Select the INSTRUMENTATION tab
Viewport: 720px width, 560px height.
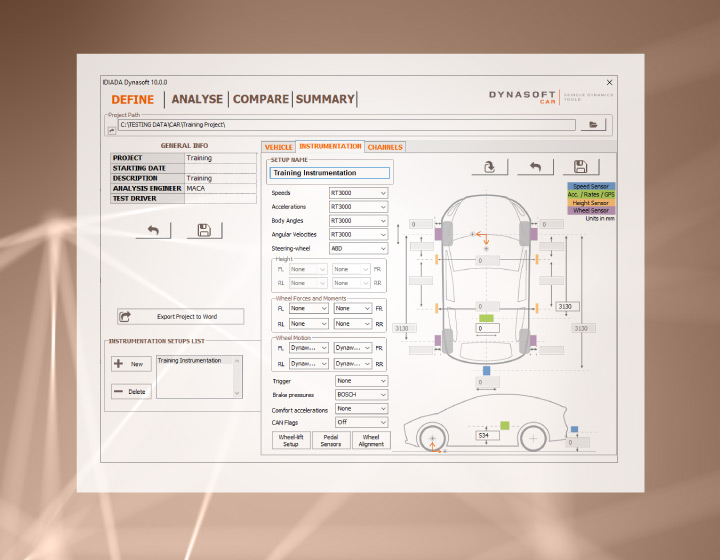[x=330, y=146]
